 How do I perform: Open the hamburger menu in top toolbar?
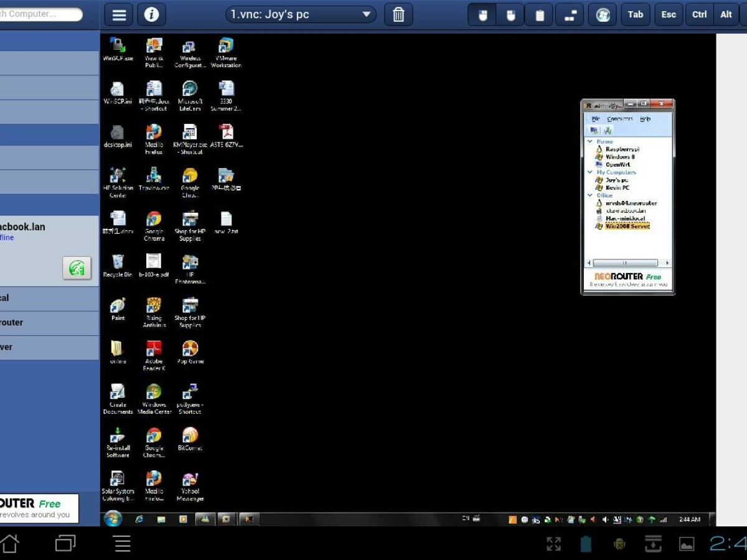tap(119, 15)
